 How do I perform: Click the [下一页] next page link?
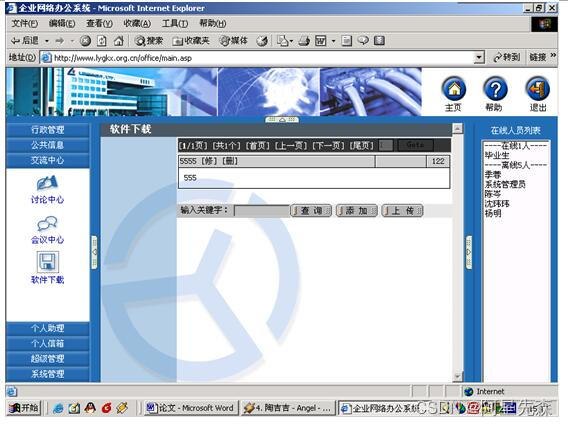pos(328,146)
